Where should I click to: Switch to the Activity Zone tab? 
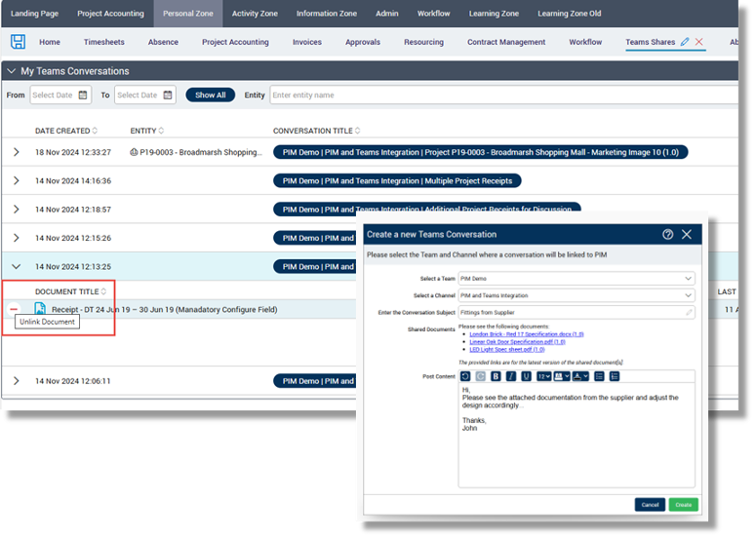256,14
